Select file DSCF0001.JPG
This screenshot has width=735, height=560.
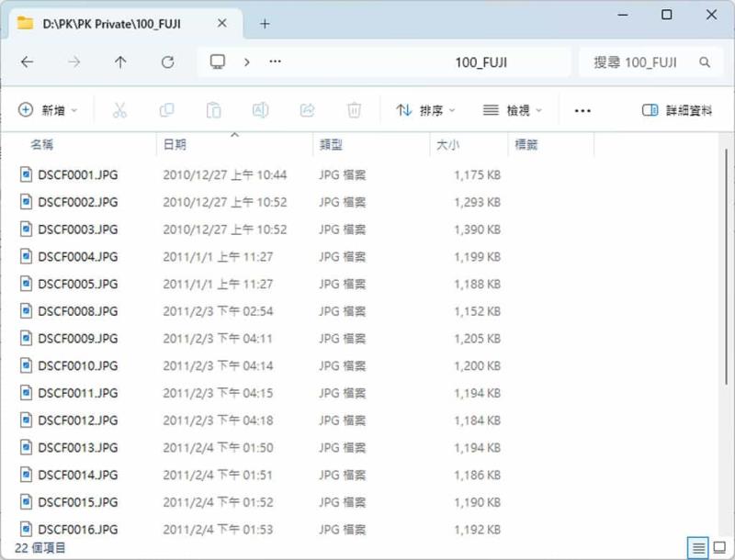click(x=78, y=175)
